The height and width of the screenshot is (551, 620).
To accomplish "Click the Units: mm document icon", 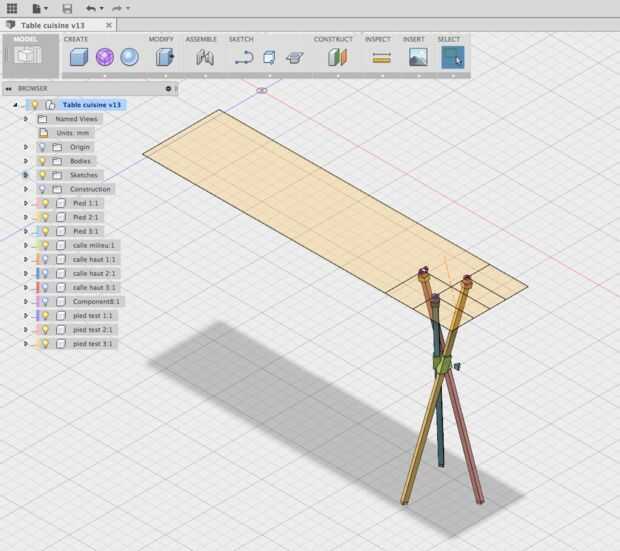I will tap(43, 133).
